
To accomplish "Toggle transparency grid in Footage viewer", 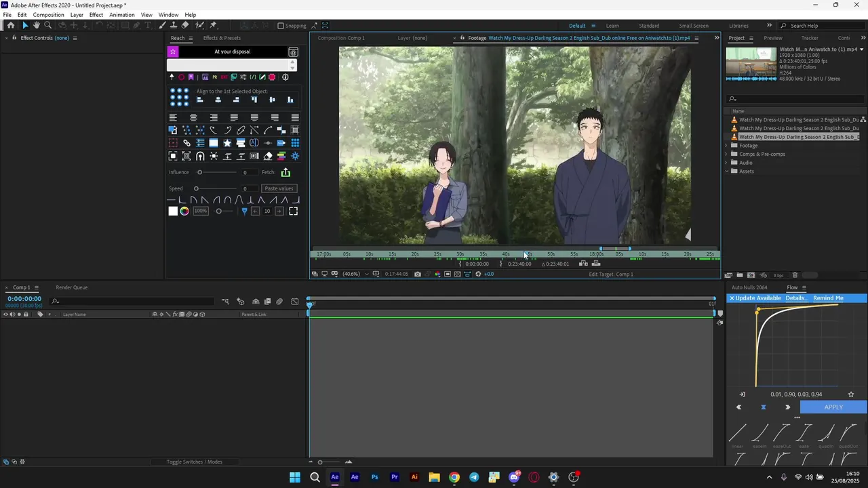I will pos(457,274).
